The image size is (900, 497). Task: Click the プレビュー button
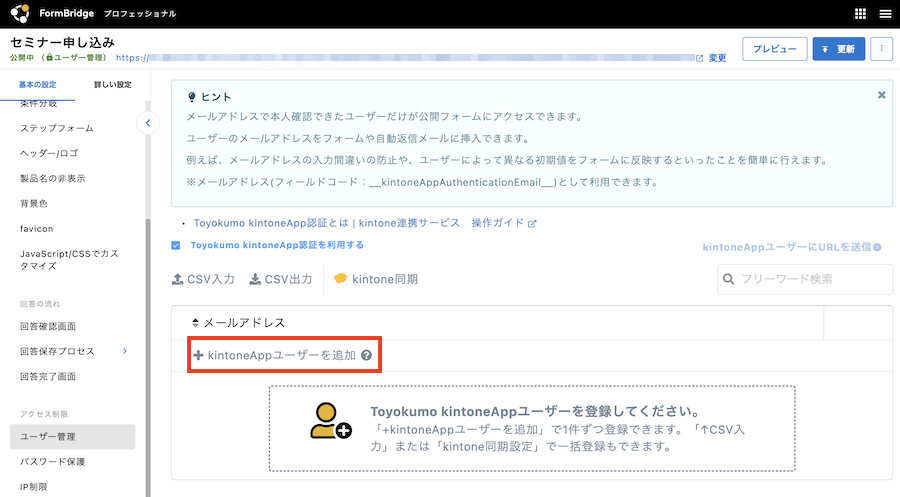coord(774,49)
